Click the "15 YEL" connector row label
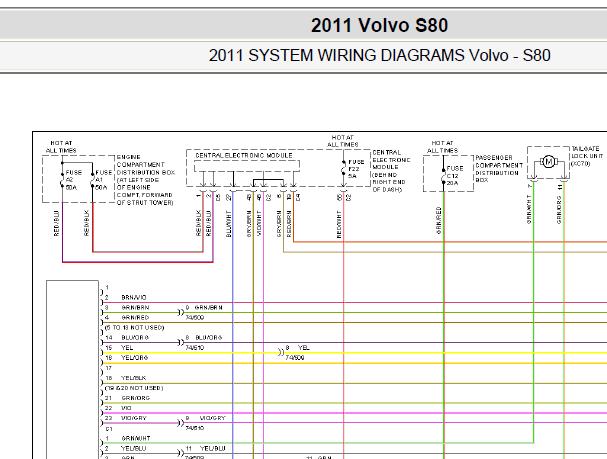The width and height of the screenshot is (607, 459). [119, 348]
